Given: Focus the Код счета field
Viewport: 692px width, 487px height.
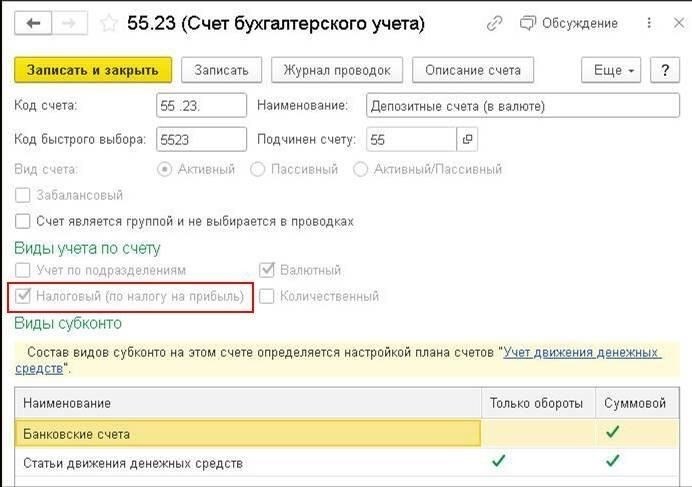Looking at the screenshot, I should [x=201, y=106].
